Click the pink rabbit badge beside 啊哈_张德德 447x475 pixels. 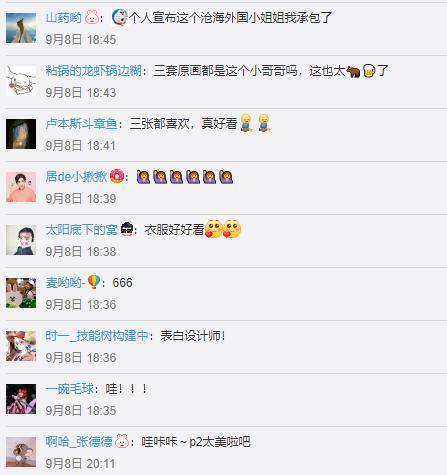click(122, 441)
